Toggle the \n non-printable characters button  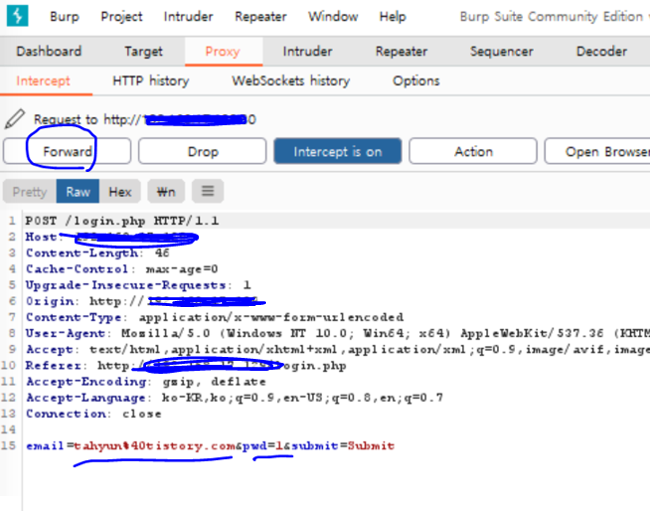166,191
